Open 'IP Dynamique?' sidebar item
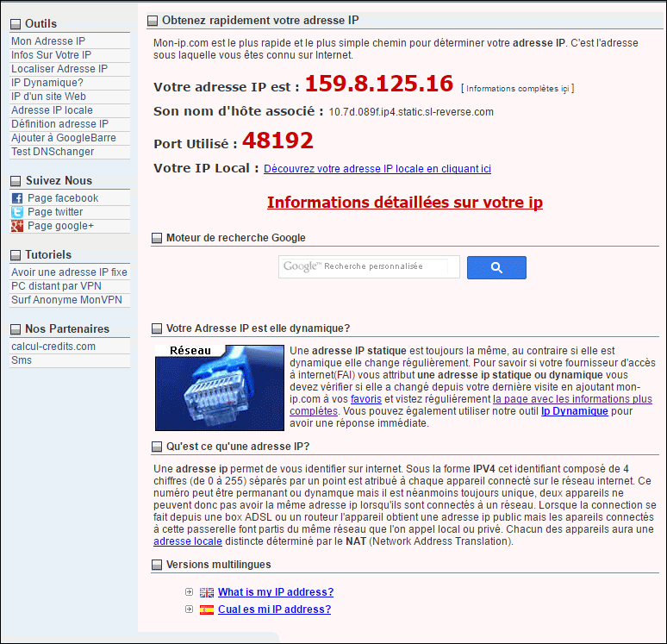667x644 pixels. click(x=47, y=83)
